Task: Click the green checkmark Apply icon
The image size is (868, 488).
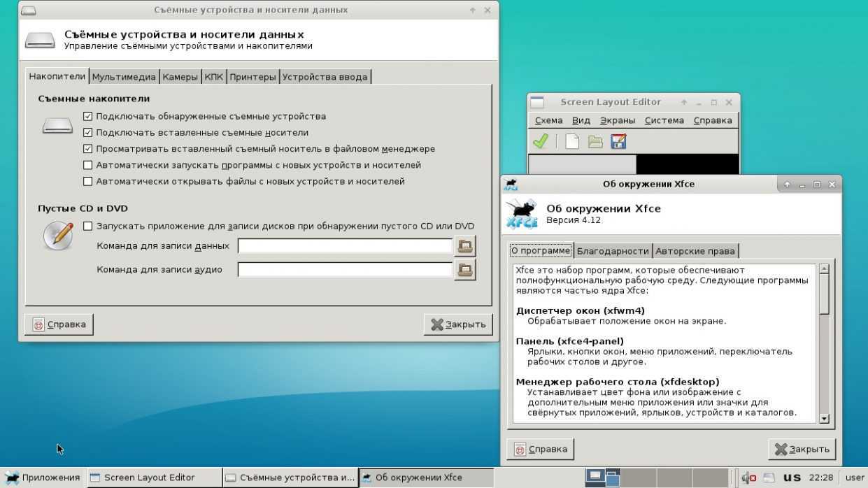Action: pos(540,141)
